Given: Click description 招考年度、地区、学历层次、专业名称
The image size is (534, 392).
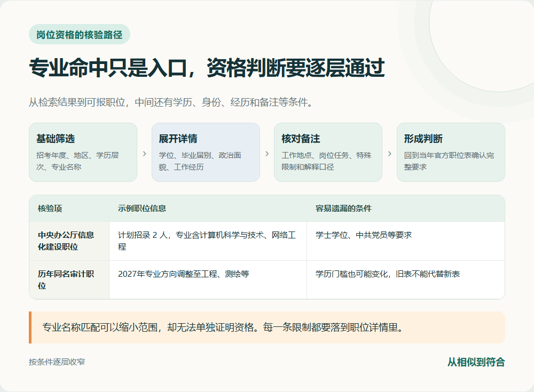Looking at the screenshot, I should tap(77, 161).
